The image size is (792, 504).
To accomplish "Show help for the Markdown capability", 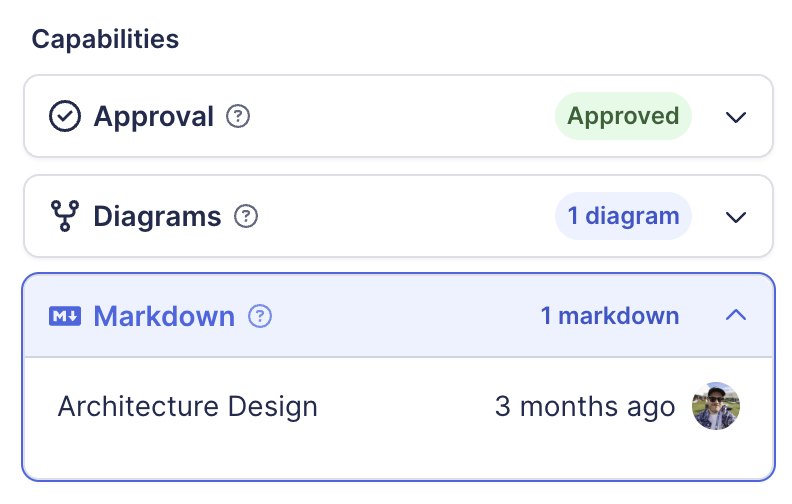I will tap(260, 317).
